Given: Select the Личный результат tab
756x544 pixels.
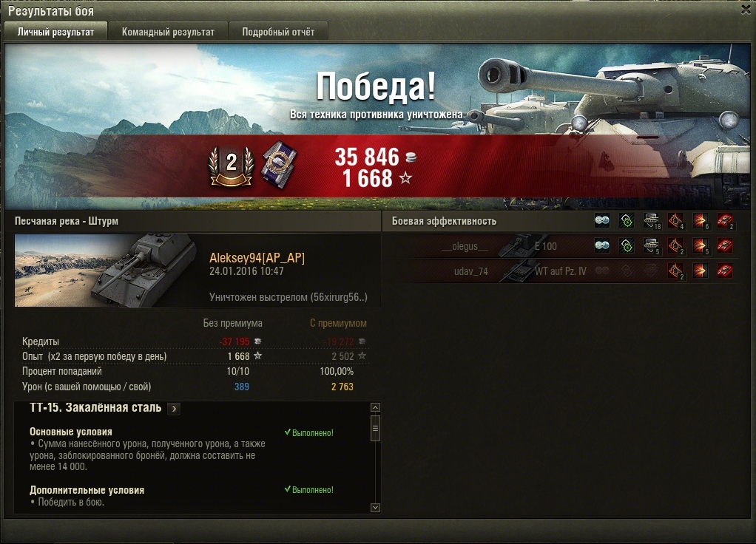Looking at the screenshot, I should [x=56, y=32].
